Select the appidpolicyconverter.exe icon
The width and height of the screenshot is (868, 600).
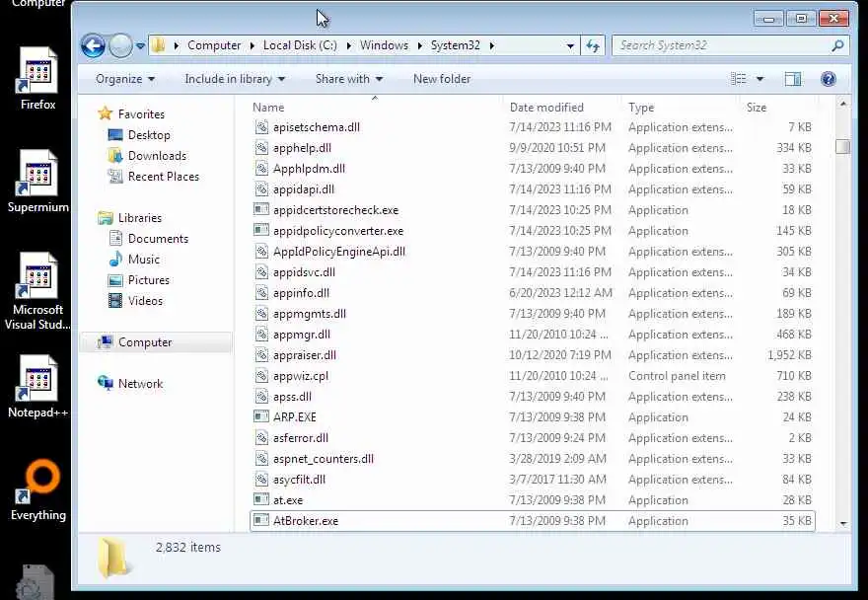tap(261, 231)
